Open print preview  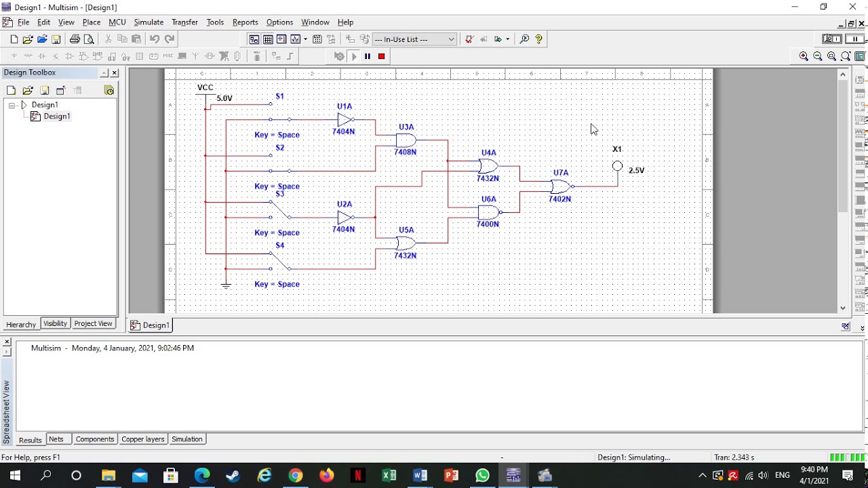click(x=89, y=39)
